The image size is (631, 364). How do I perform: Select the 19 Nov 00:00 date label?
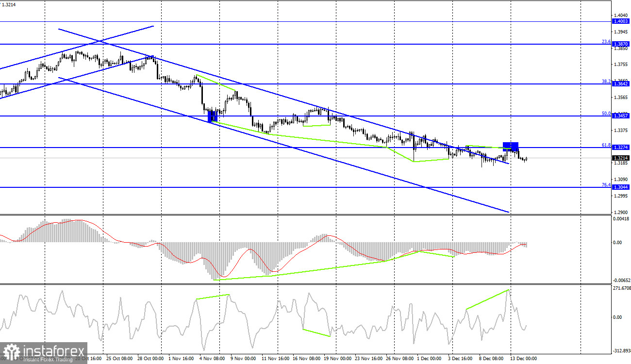pyautogui.click(x=338, y=359)
